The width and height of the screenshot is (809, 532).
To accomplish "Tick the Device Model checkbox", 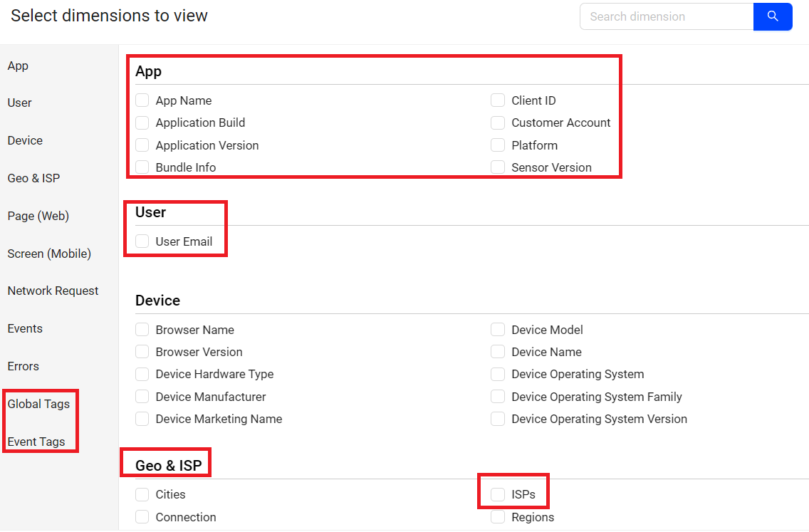I will pyautogui.click(x=498, y=330).
